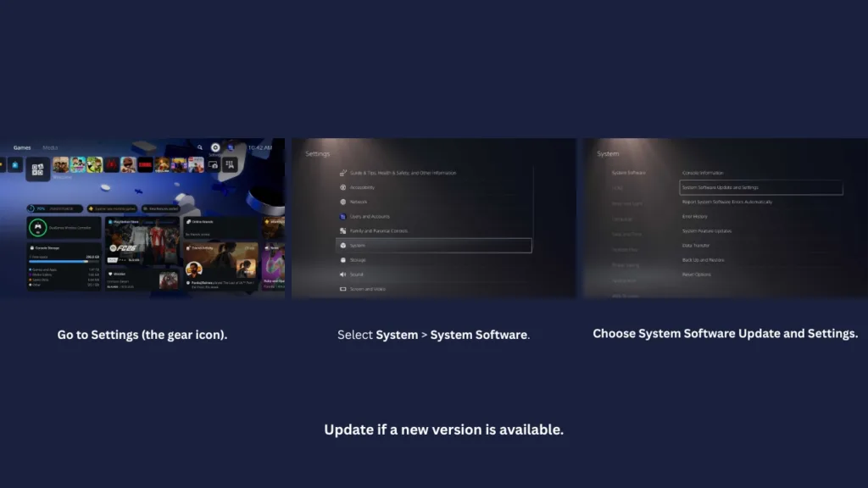Click the search magnifier icon
The height and width of the screenshot is (488, 868).
tap(200, 148)
